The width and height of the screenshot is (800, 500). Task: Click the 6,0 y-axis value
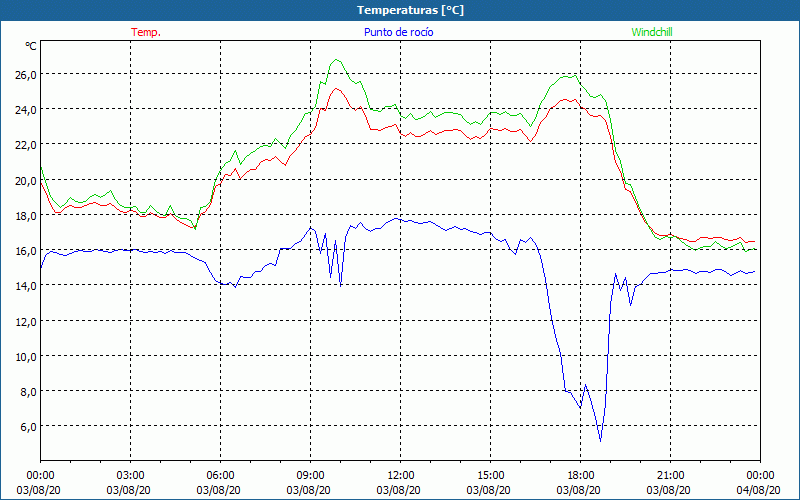(x=28, y=427)
